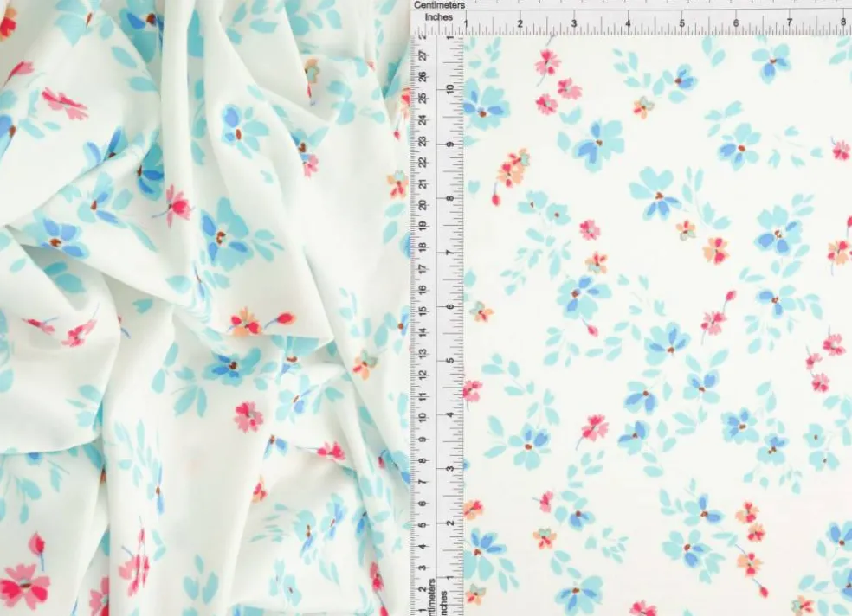Click the "Centimeters" label above the ruler
This screenshot has width=852, height=616.
pyautogui.click(x=439, y=5)
